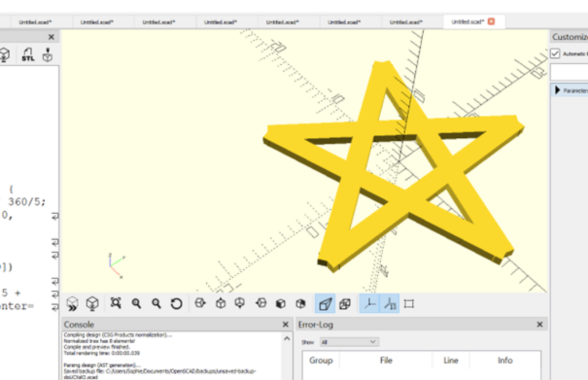The image size is (588, 380).
Task: Switch to the Top view cube icon
Action: (x=220, y=303)
